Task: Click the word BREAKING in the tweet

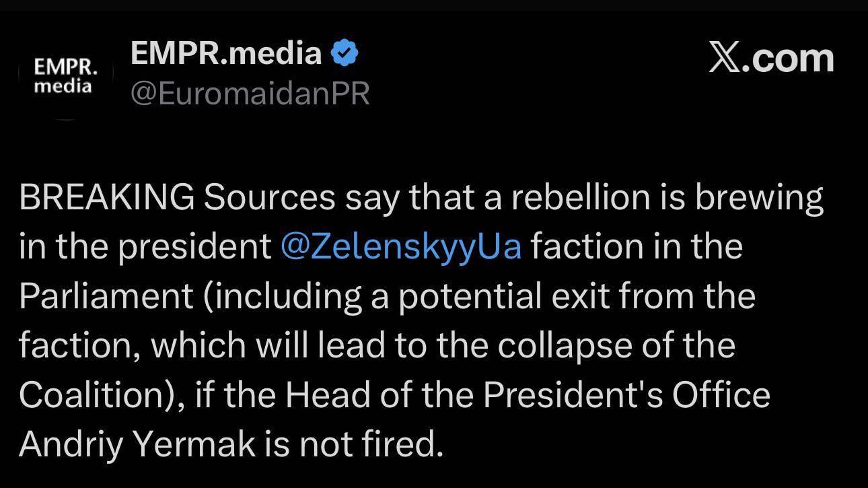Action: click(106, 197)
